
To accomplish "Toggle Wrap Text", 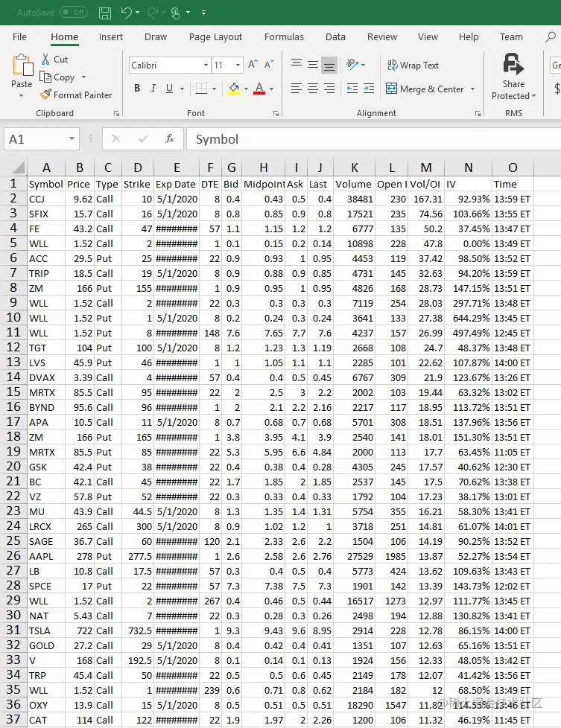I will 413,66.
